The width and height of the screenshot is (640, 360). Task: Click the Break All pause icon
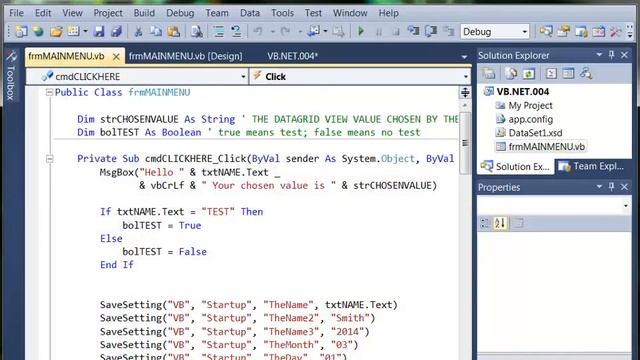click(379, 31)
